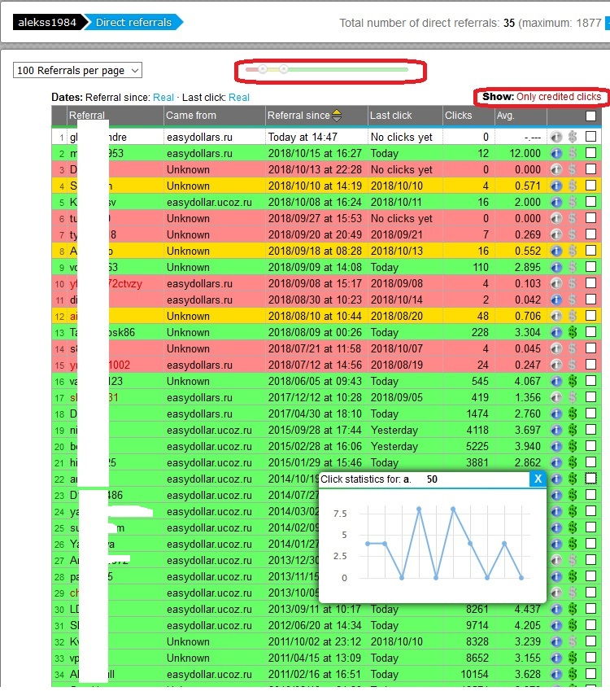Image resolution: width=610 pixels, height=700 pixels.
Task: Sort by Came from column header
Action: pyautogui.click(x=191, y=116)
